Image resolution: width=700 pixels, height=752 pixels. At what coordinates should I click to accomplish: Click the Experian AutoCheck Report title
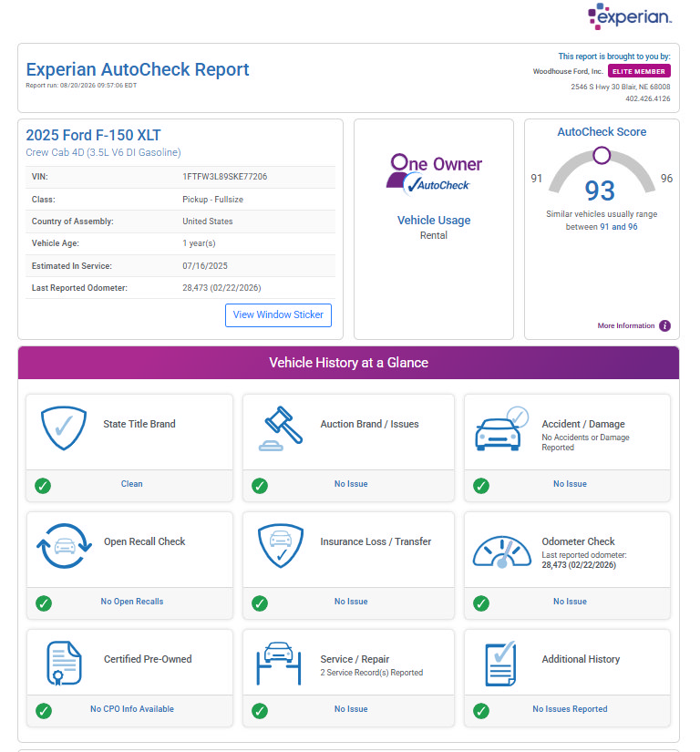coord(138,69)
